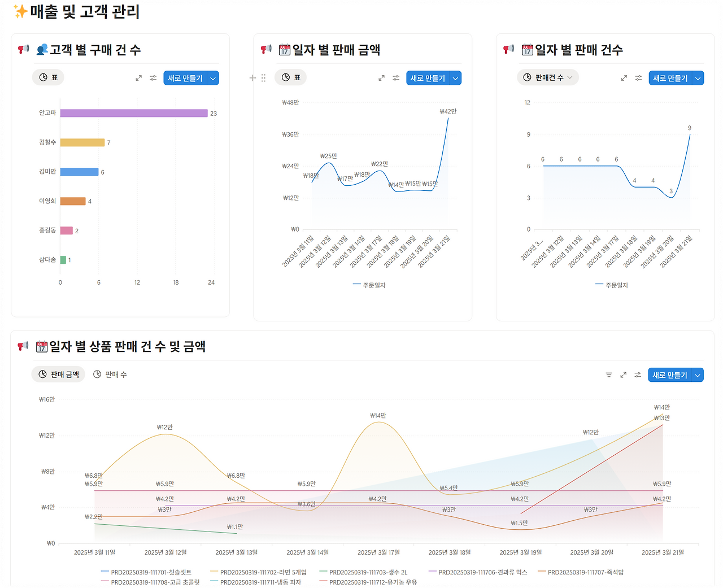Toggle legend entry PRD20250319-111712-유기농 우유
The image size is (723, 588).
(x=368, y=582)
